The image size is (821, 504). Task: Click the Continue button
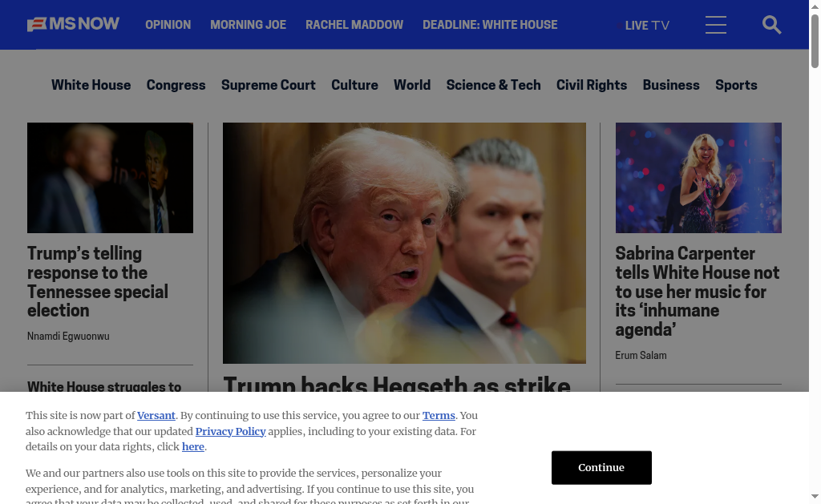[601, 467]
